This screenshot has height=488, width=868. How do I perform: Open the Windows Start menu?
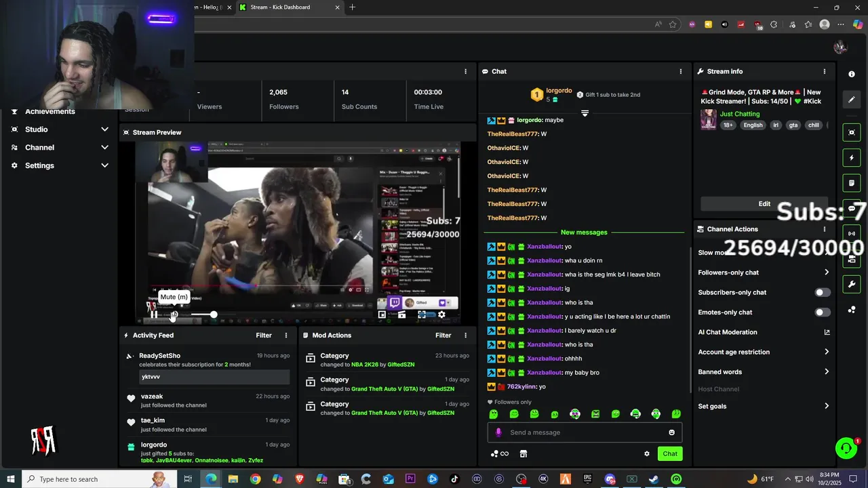(x=11, y=479)
